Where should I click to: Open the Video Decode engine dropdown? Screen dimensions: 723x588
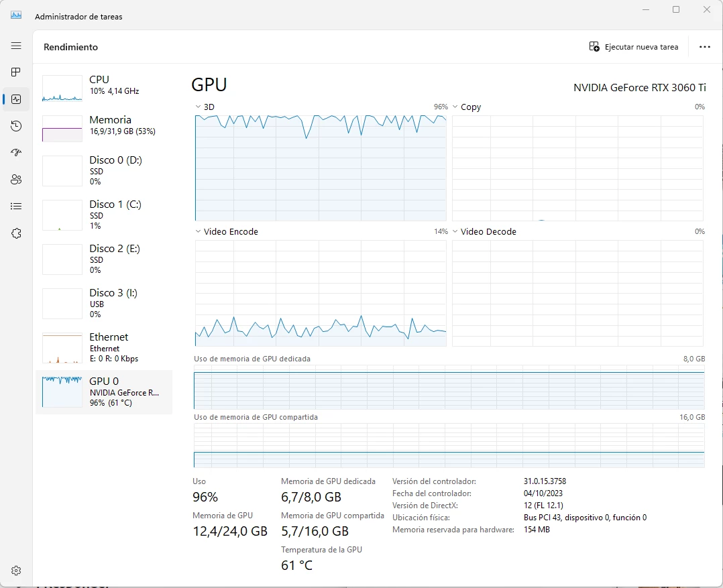click(x=455, y=231)
